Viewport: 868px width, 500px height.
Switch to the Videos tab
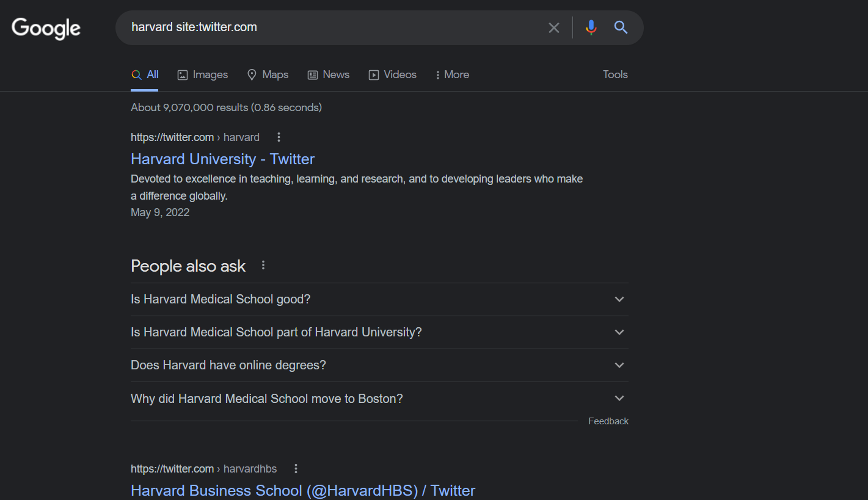(x=392, y=74)
